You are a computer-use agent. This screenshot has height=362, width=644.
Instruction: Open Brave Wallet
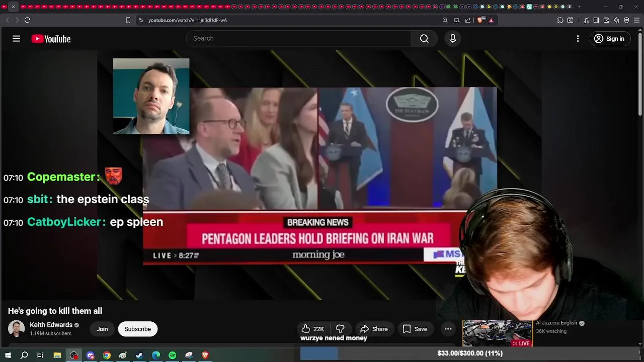pyautogui.click(x=606, y=20)
